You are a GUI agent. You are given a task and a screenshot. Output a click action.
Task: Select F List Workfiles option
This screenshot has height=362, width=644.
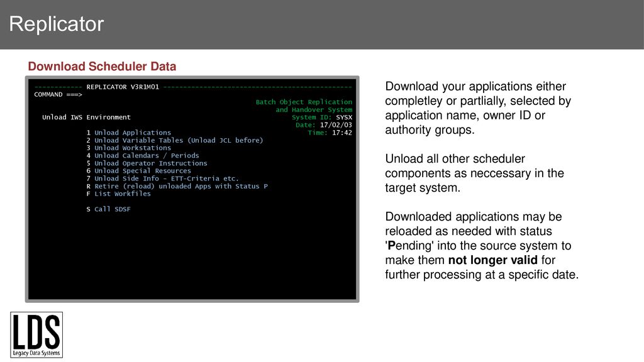pos(118,194)
